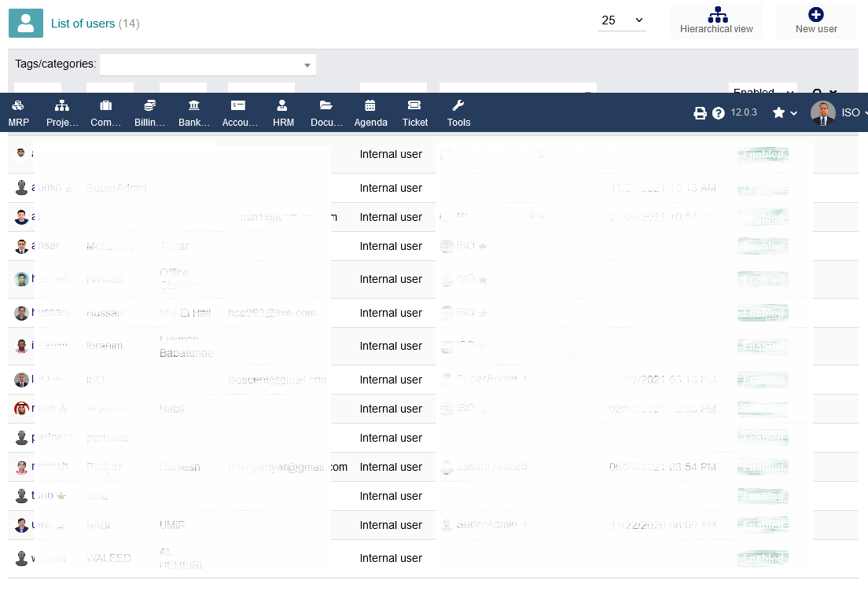The height and width of the screenshot is (591, 868).
Task: Go to the Commercial briefcase icon
Action: pyautogui.click(x=105, y=105)
